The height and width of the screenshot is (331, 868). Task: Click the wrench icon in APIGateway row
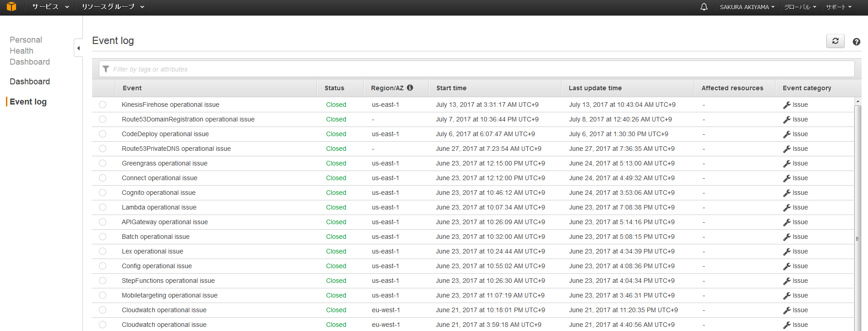[x=786, y=222]
